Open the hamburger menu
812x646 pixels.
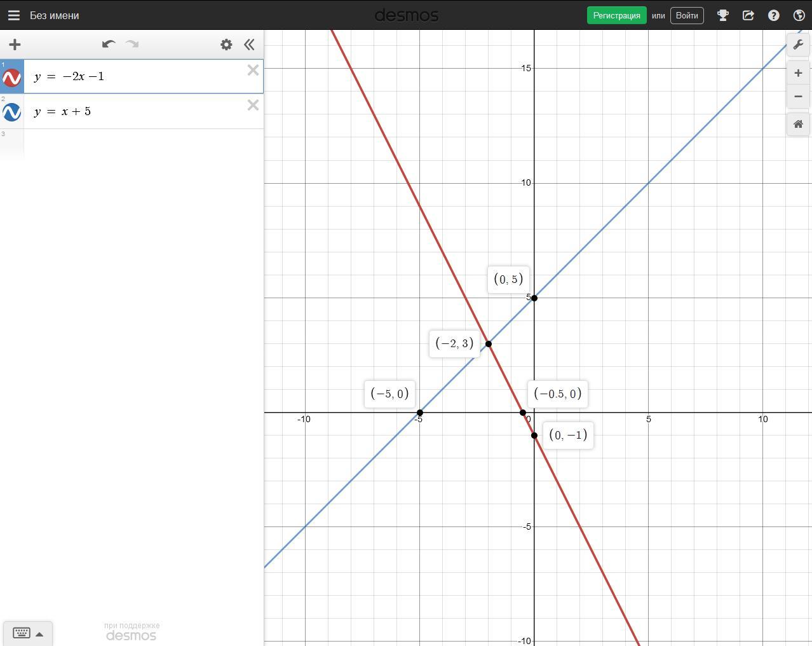(x=13, y=15)
